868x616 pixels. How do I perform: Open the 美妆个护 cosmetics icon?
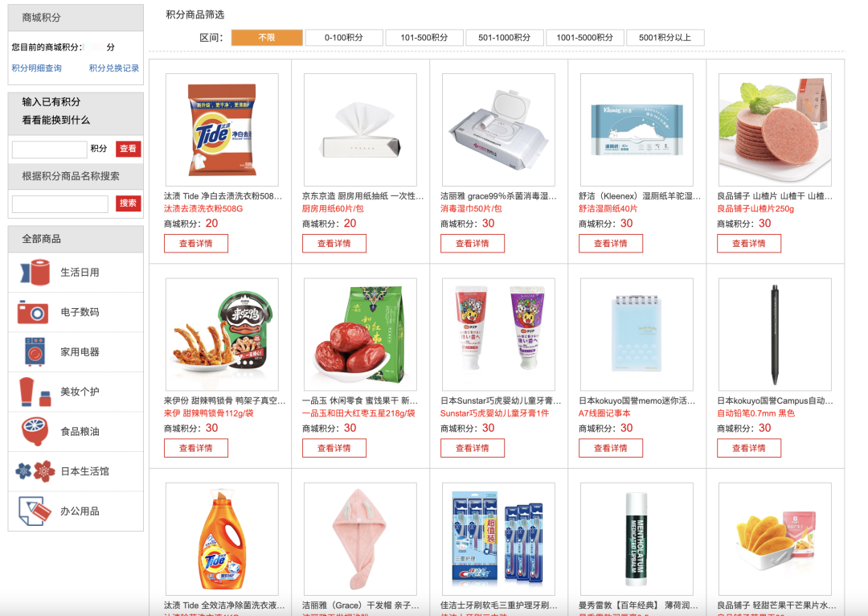(35, 392)
